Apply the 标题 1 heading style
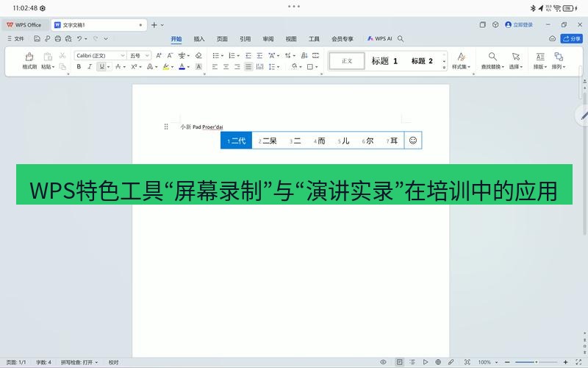588x368 pixels. pos(384,61)
